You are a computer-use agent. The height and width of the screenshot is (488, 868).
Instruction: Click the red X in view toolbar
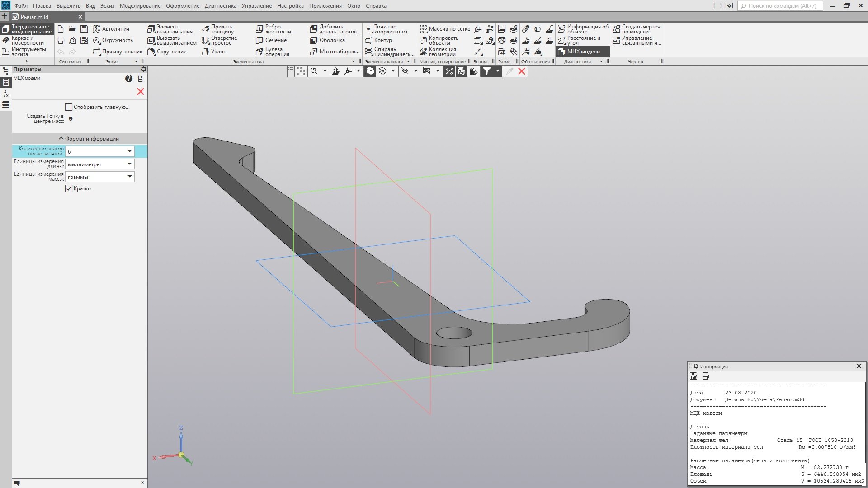pos(522,71)
